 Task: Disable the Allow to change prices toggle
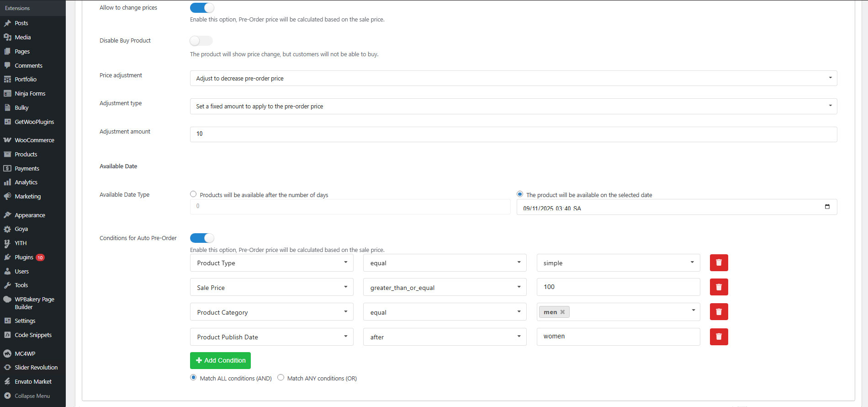pyautogui.click(x=201, y=8)
